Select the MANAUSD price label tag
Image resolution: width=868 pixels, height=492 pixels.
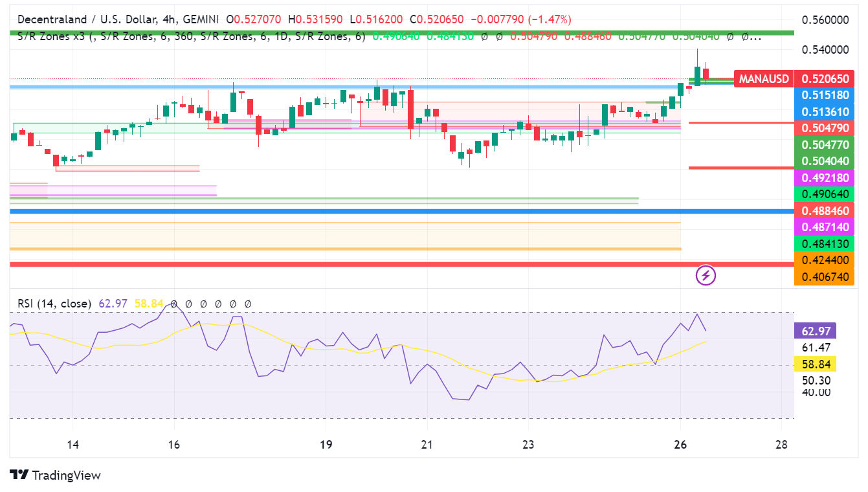[764, 79]
